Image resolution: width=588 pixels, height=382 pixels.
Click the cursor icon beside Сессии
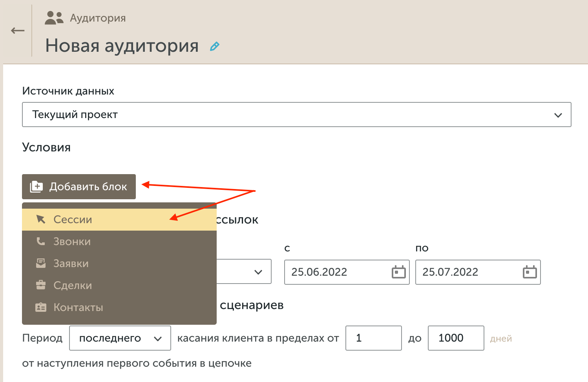point(40,219)
